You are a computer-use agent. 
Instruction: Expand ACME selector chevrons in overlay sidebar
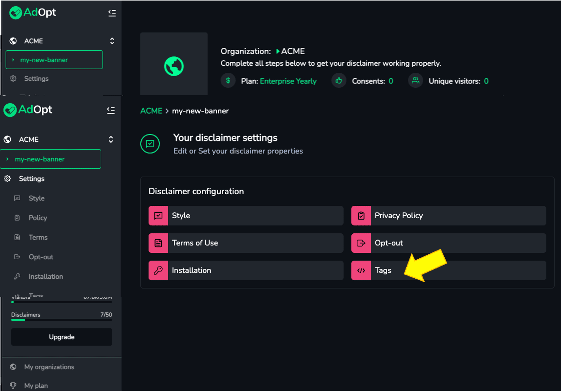pyautogui.click(x=111, y=139)
